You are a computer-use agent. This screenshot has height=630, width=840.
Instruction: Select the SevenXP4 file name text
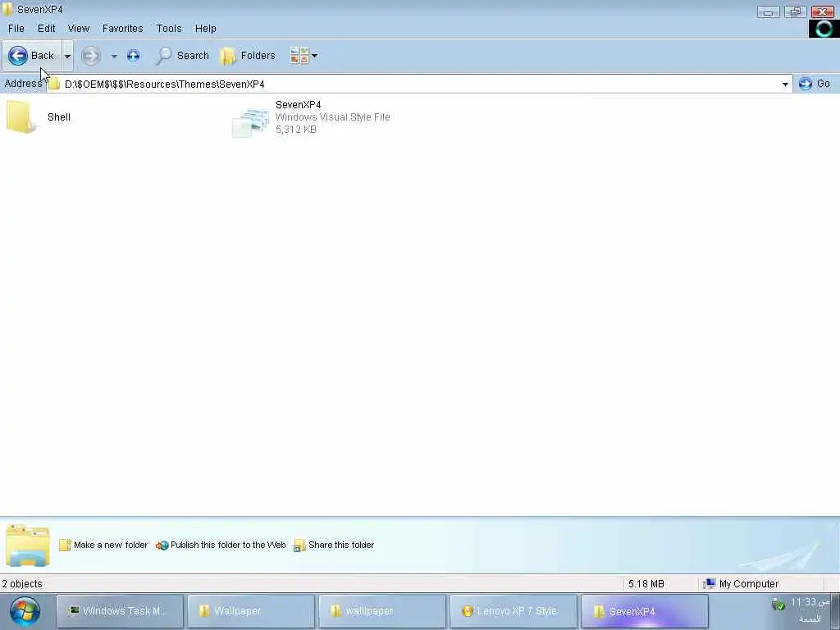click(298, 104)
